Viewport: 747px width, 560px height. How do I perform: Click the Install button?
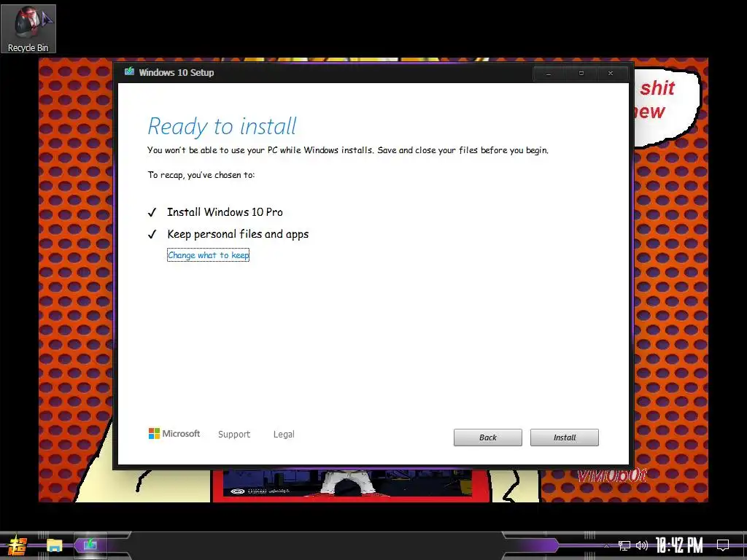564,437
